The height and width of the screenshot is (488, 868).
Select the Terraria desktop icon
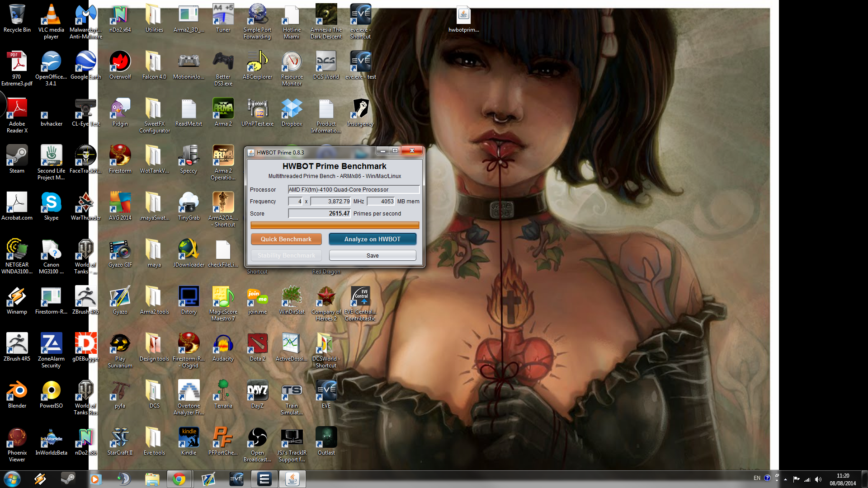pos(223,394)
